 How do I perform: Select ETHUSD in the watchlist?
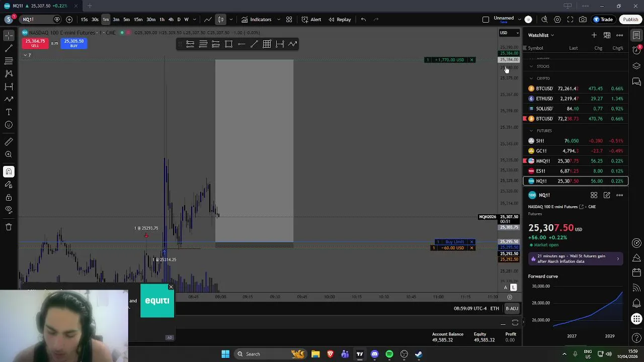576,99
